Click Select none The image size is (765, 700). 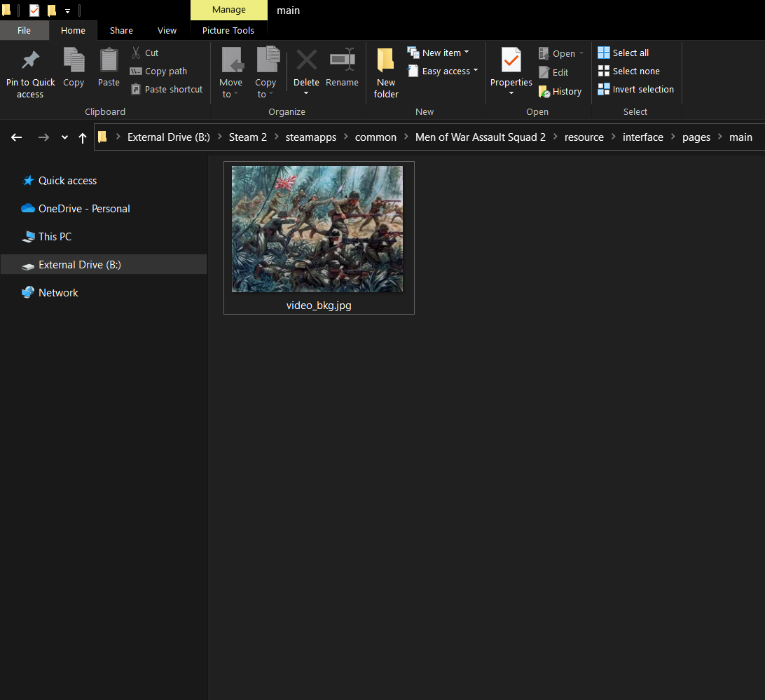(x=629, y=71)
